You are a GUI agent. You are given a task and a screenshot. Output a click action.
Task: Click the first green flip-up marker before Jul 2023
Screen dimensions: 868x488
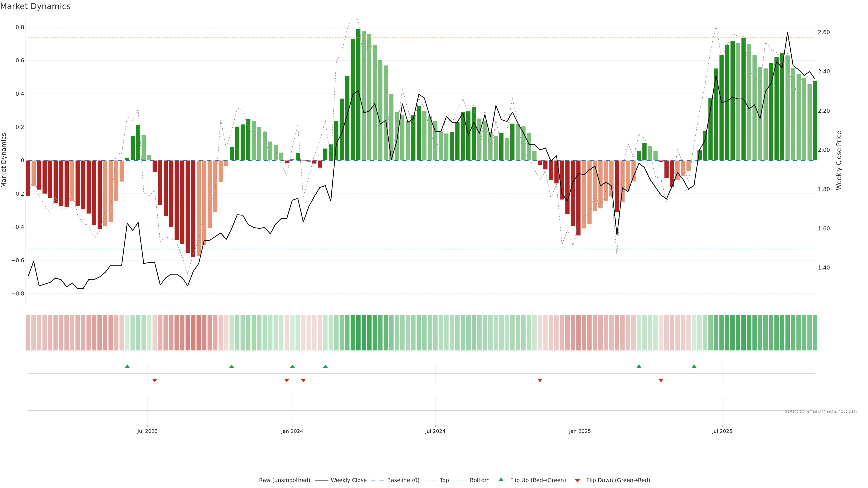(127, 366)
